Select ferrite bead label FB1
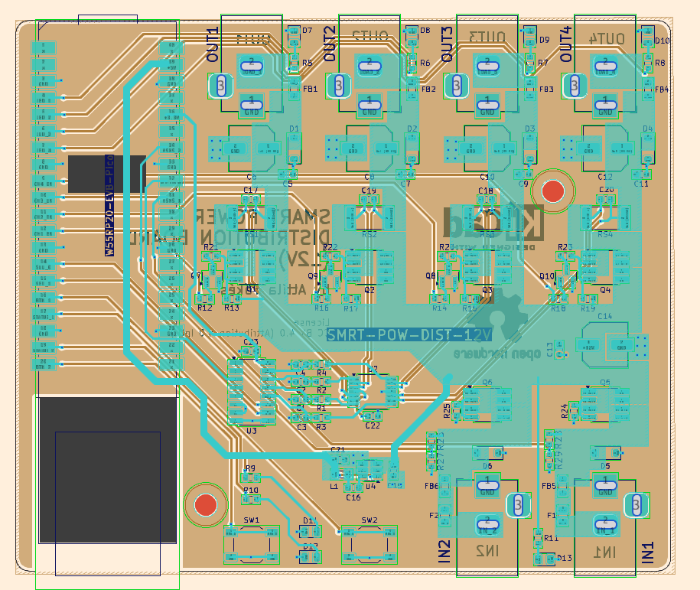The width and height of the screenshot is (700, 590). tap(311, 89)
